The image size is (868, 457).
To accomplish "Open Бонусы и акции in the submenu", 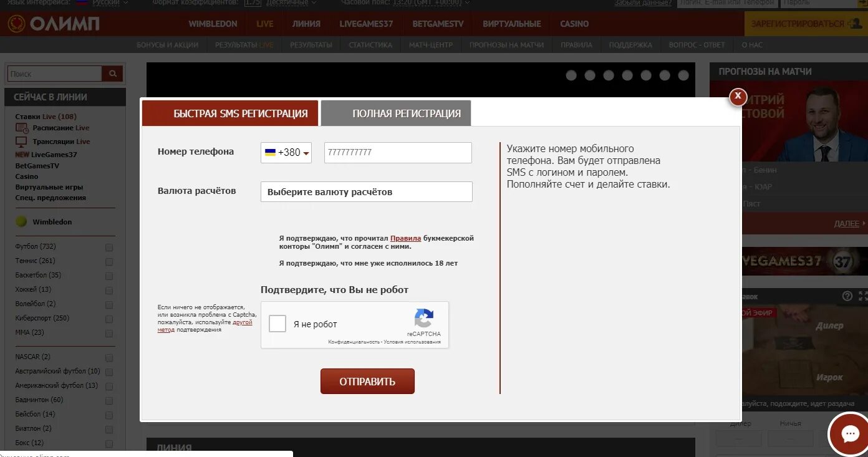I will 168,45.
